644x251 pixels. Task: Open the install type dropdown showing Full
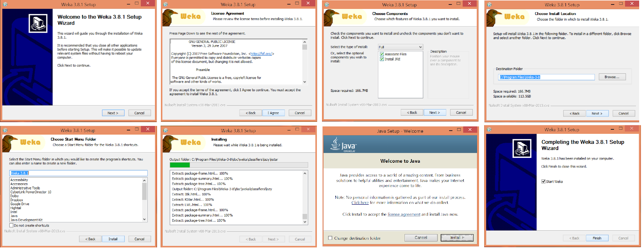pyautogui.click(x=400, y=47)
